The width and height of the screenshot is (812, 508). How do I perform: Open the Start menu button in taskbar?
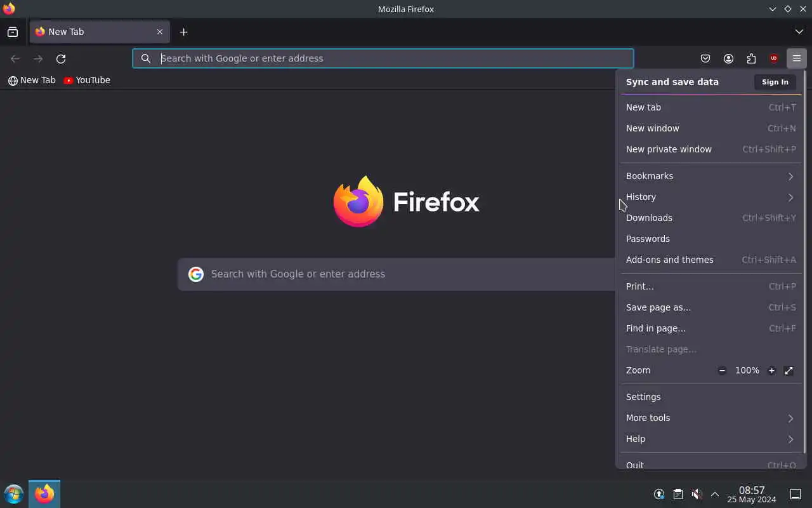tap(13, 494)
